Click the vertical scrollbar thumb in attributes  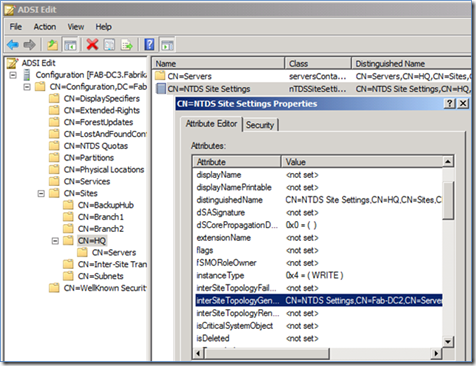click(448, 200)
